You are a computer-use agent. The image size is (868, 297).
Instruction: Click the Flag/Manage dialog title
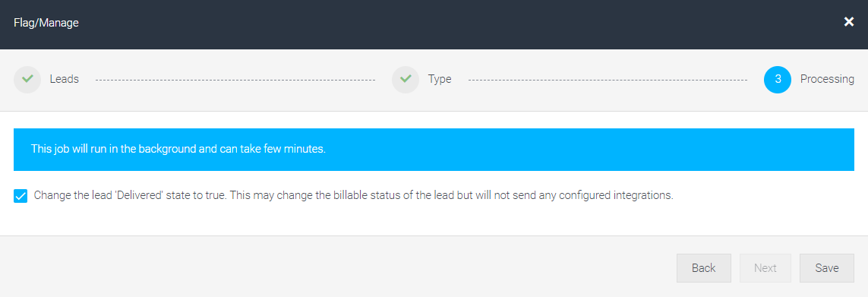click(x=46, y=23)
